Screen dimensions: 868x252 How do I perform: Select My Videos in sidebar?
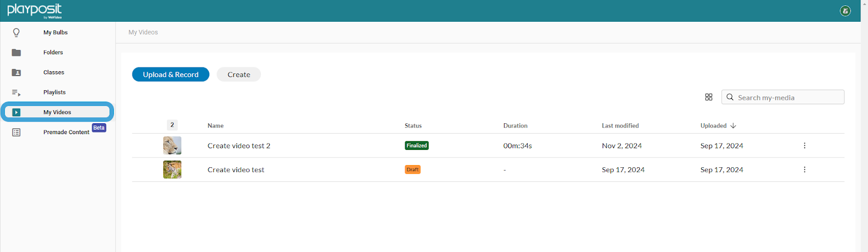point(57,112)
